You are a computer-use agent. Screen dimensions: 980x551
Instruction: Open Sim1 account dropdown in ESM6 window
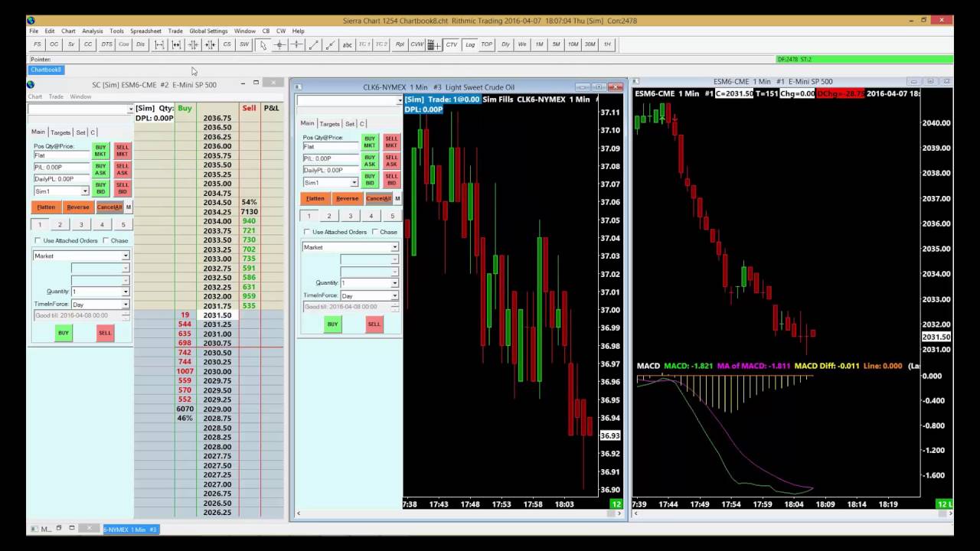(x=61, y=191)
